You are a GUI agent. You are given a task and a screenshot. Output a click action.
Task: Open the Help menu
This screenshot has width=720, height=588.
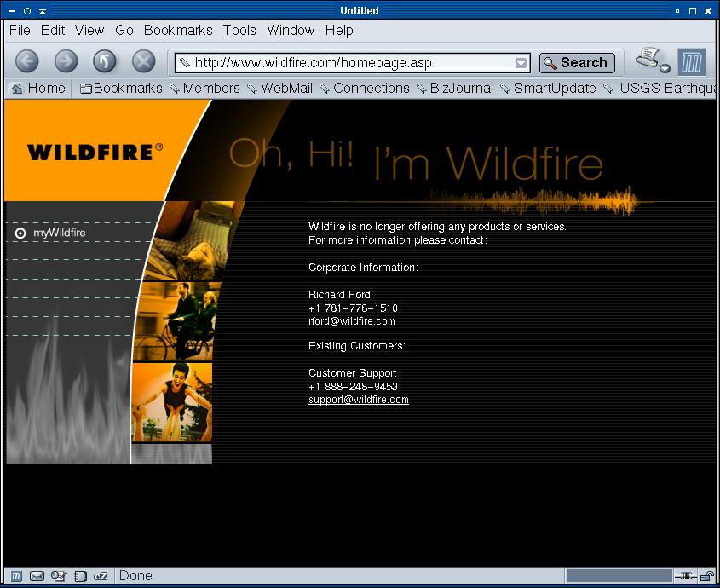(339, 31)
